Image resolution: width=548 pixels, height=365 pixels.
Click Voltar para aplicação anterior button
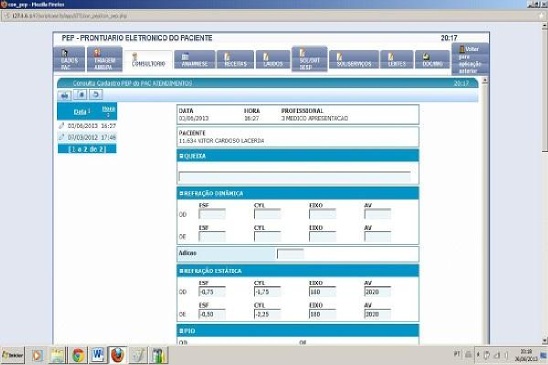click(470, 59)
